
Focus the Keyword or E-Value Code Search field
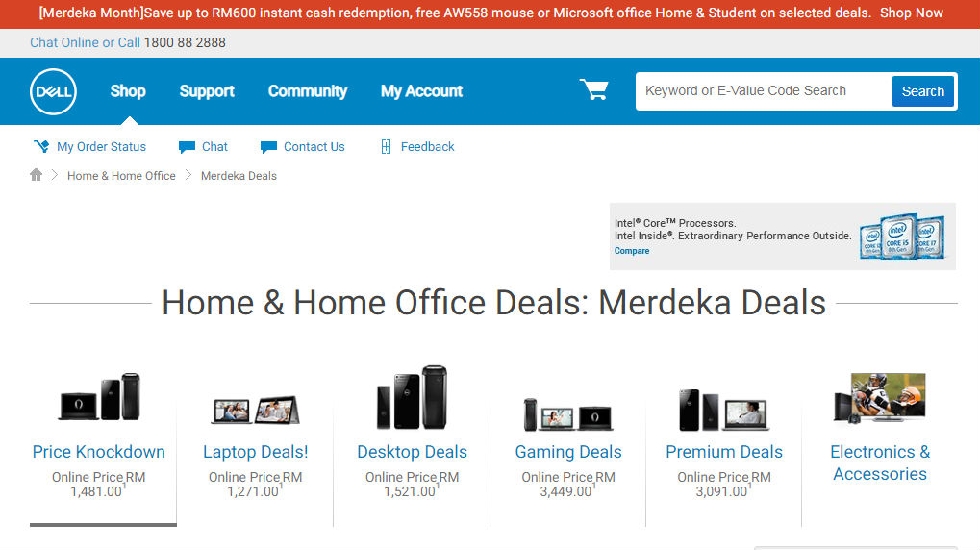coord(764,91)
